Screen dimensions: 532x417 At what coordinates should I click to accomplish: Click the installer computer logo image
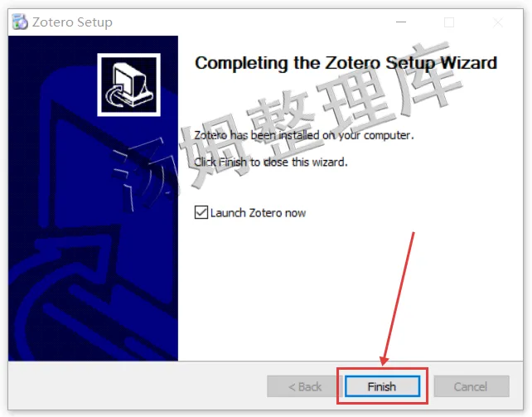pos(129,85)
